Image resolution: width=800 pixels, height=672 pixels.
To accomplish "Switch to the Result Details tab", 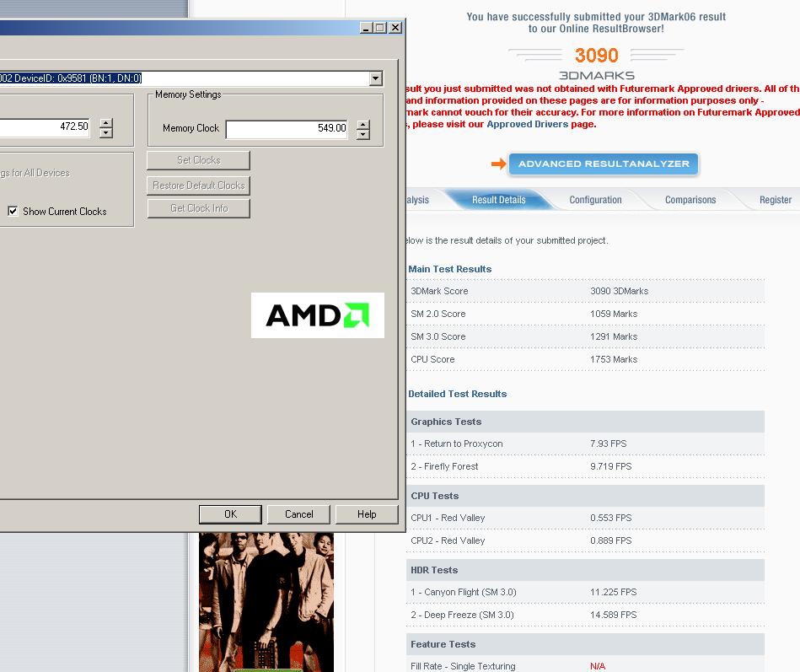I will pos(498,200).
